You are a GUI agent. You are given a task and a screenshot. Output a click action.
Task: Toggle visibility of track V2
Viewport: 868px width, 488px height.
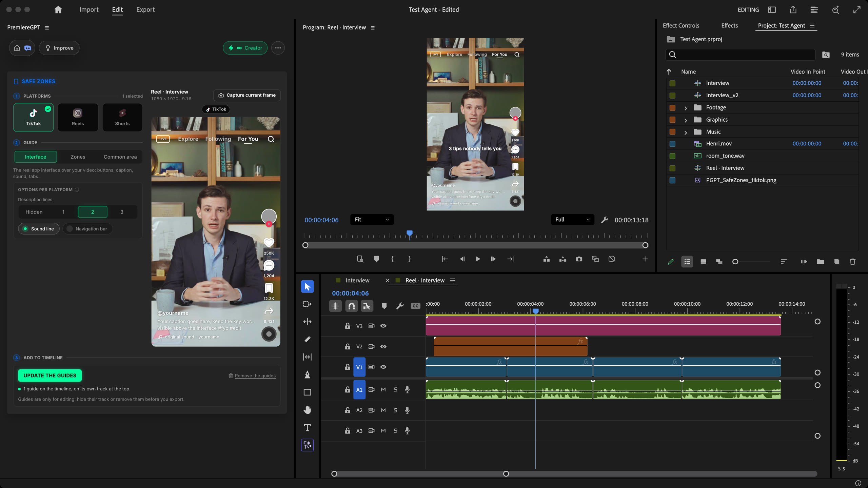(383, 346)
